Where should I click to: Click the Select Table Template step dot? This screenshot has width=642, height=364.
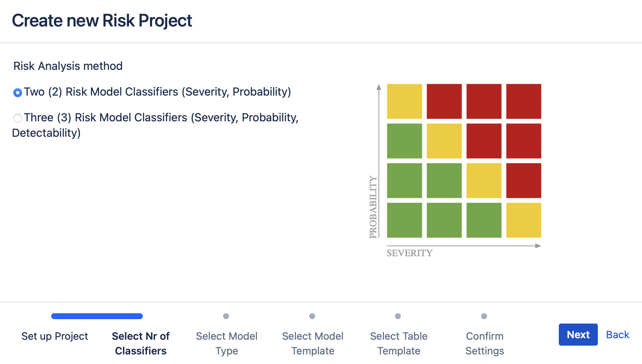tap(398, 316)
